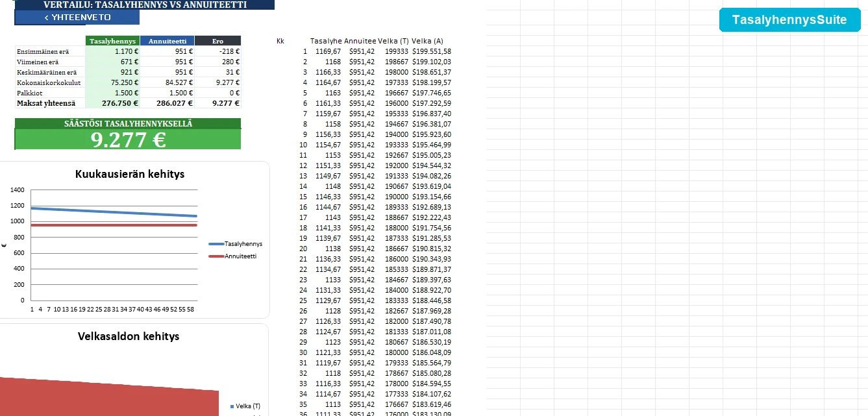Click the 671 € cell

coord(112,62)
